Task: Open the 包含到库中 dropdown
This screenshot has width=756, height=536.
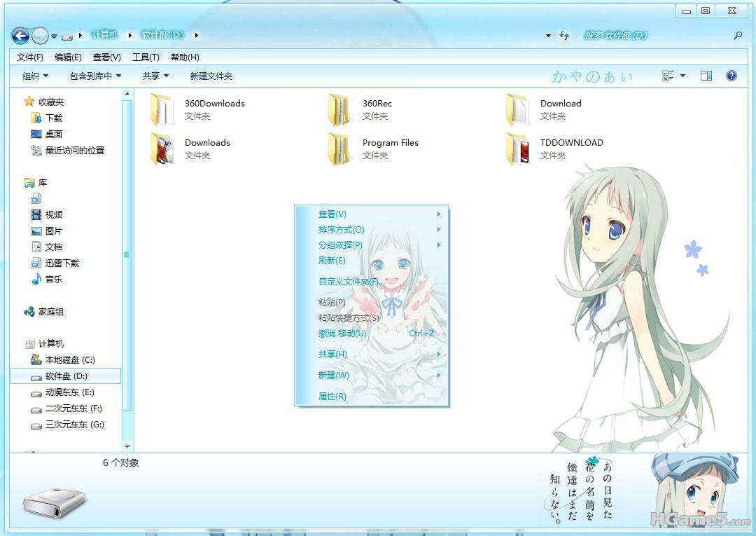Action: click(95, 76)
